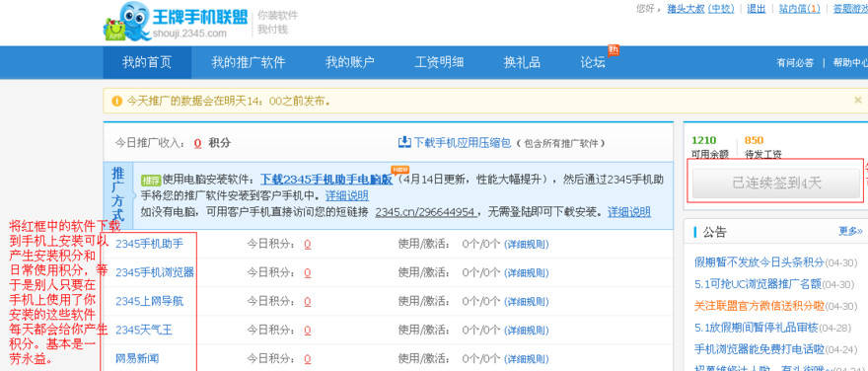Click 今日积分 value in 网易新闻 row
The height and width of the screenshot is (371, 868).
[307, 359]
